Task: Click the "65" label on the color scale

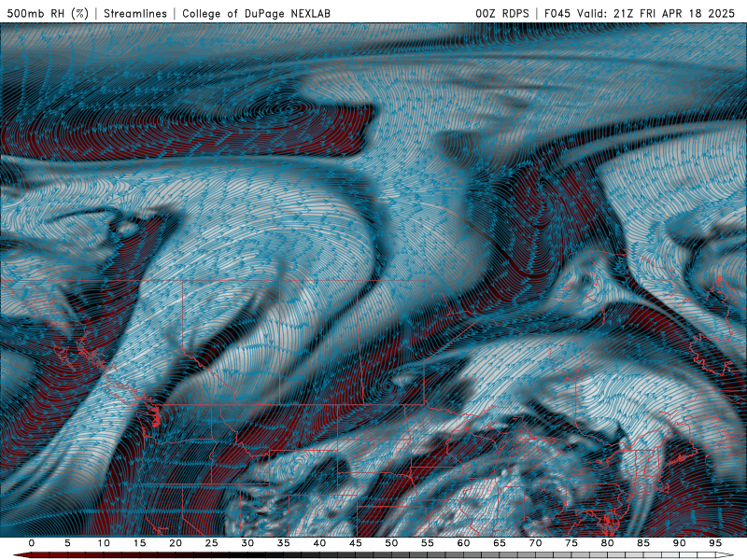Action: point(500,543)
